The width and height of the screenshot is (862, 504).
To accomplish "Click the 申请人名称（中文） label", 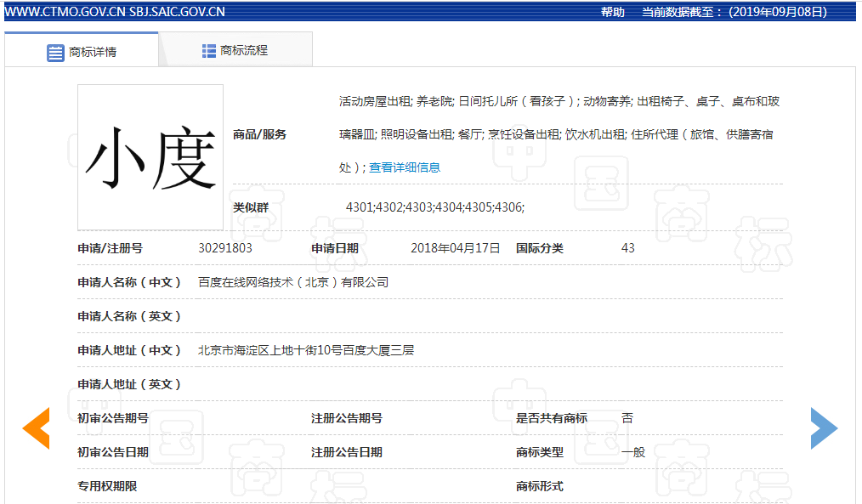I will (129, 282).
